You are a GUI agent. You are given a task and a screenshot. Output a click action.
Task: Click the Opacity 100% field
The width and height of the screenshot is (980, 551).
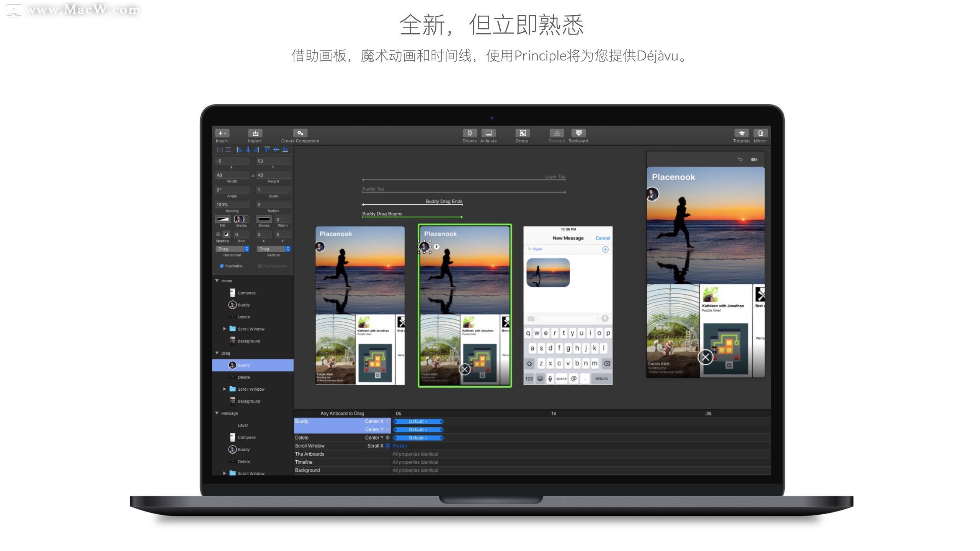pos(232,205)
